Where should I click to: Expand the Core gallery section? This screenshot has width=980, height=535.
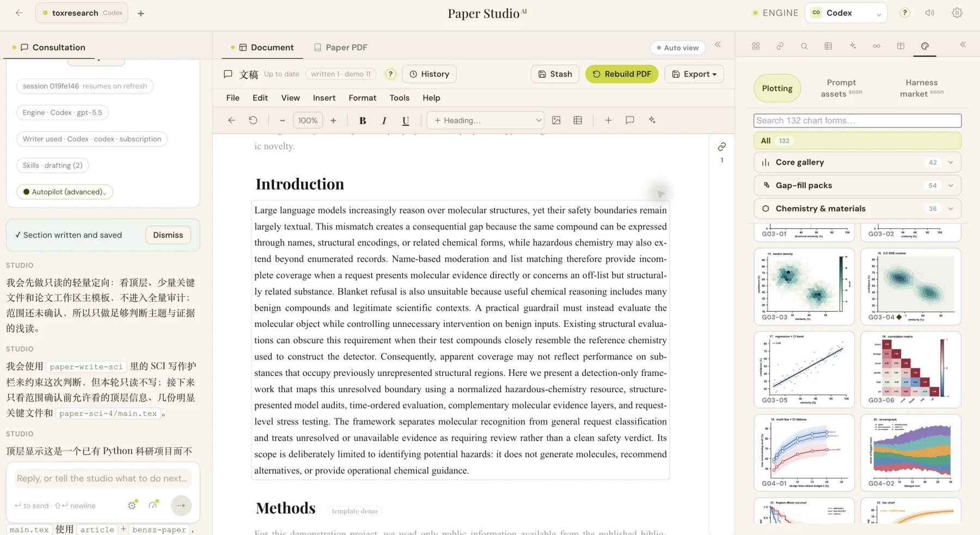[x=857, y=162]
